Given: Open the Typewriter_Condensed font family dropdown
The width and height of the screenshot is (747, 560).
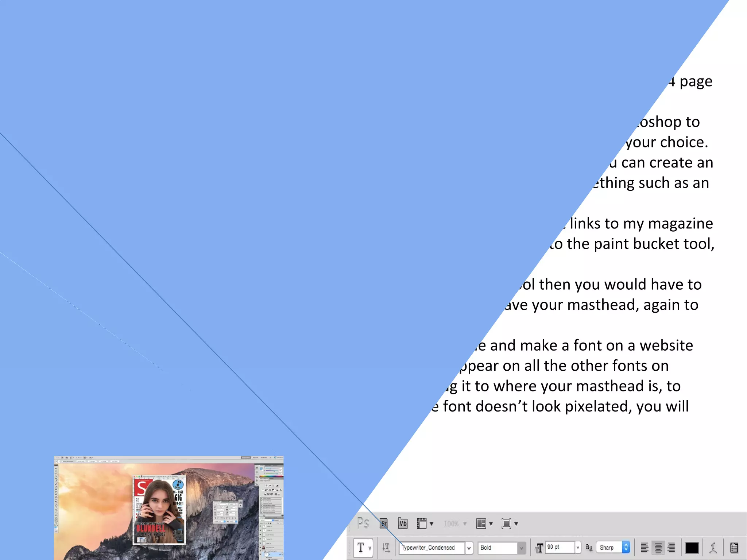Looking at the screenshot, I should coord(469,548).
